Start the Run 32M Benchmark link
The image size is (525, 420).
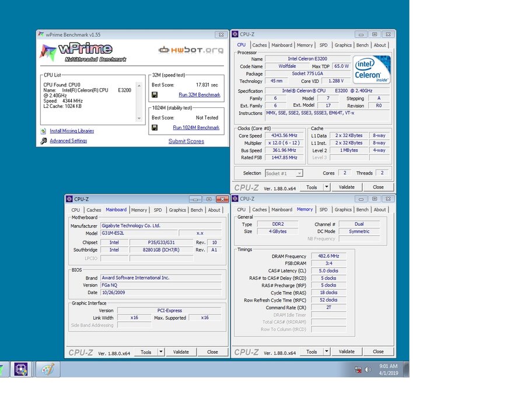click(x=199, y=94)
